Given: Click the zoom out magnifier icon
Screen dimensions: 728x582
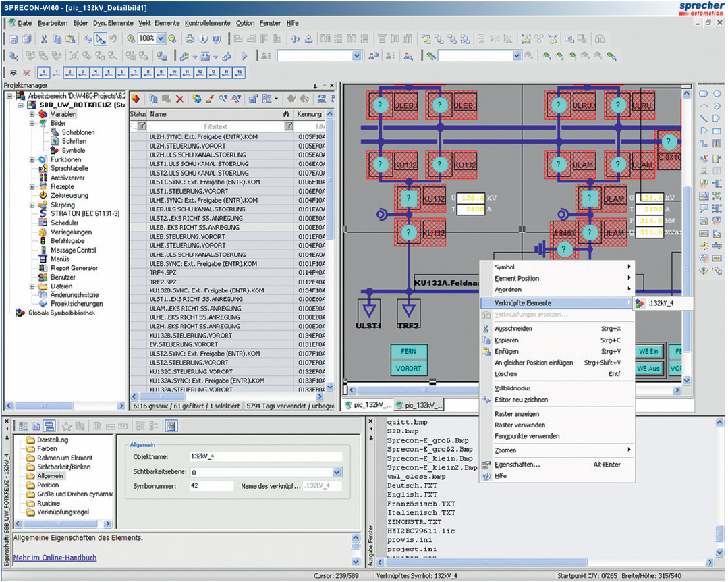Looking at the screenshot, I should 172,39.
